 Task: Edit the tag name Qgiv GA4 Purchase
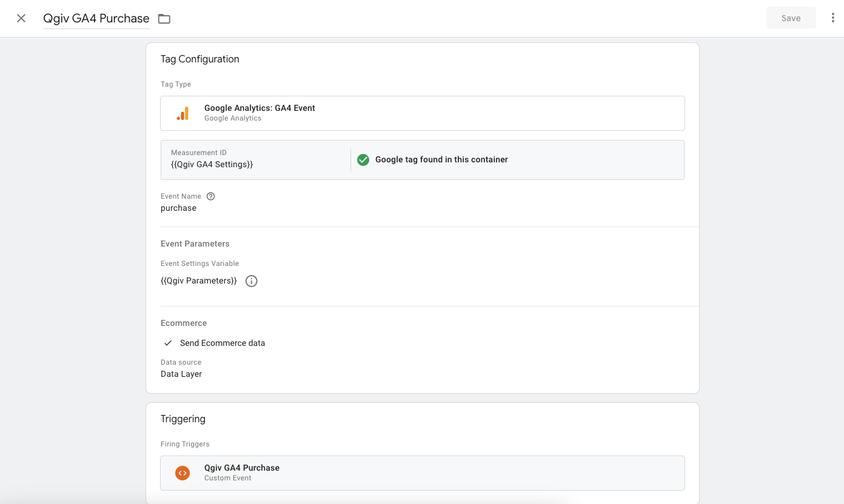(x=96, y=18)
